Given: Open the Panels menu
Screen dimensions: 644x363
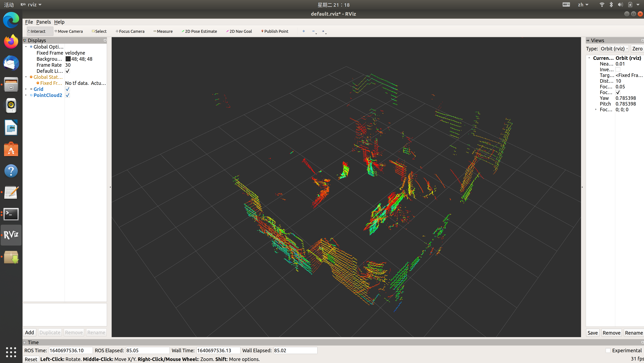Looking at the screenshot, I should tap(43, 22).
